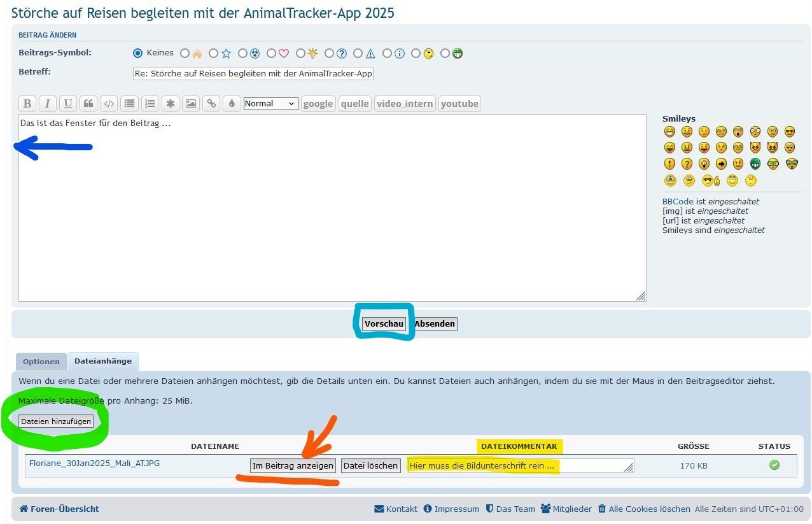Insert the winking smiley

pyautogui.click(x=704, y=132)
